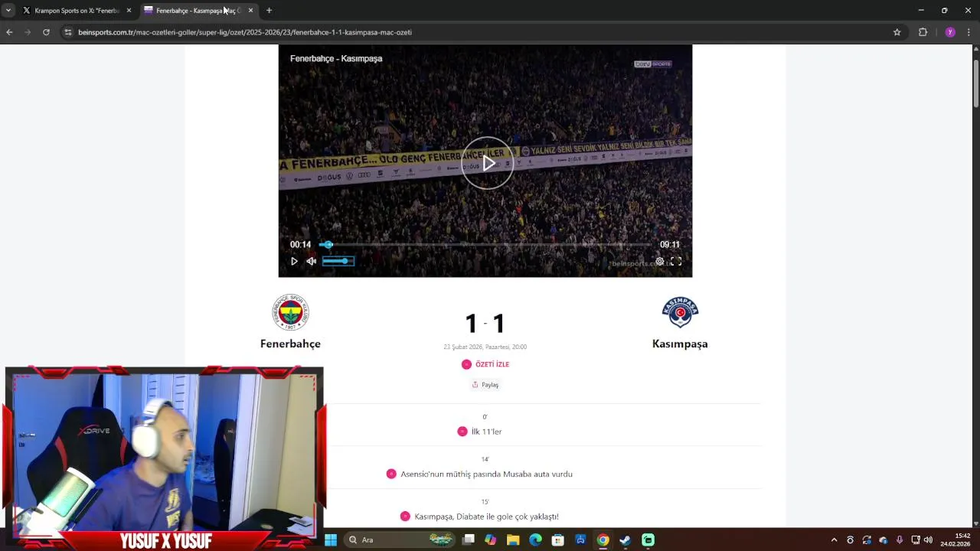Switch to Chrome in the taskbar
The width and height of the screenshot is (980, 551).
tap(603, 540)
